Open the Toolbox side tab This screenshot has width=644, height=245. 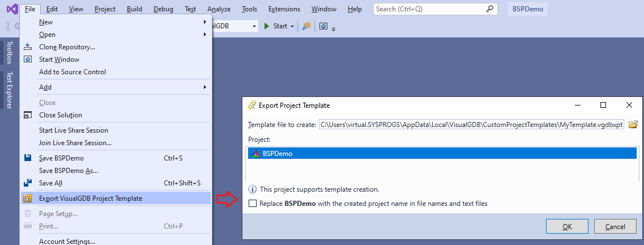click(x=10, y=52)
